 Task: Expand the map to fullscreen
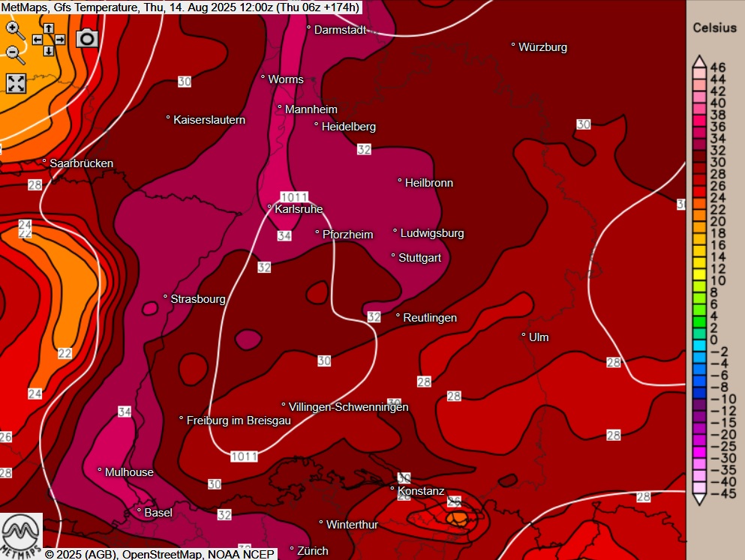[x=16, y=83]
